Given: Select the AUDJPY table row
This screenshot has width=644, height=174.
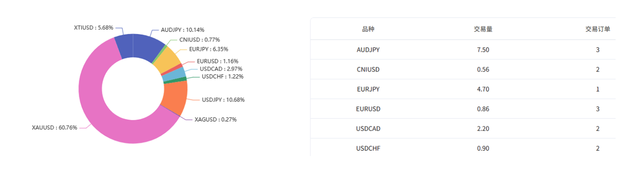Looking at the screenshot, I should click(368, 50).
